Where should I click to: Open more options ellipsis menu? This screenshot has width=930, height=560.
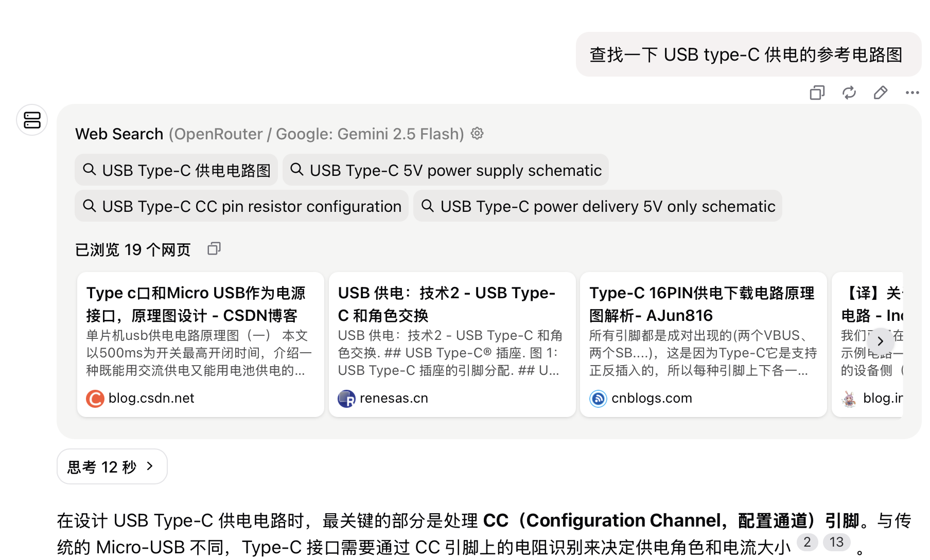pyautogui.click(x=912, y=93)
